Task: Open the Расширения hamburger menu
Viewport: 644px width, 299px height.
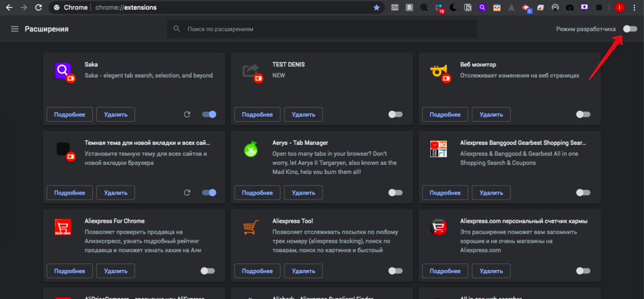Action: point(14,29)
